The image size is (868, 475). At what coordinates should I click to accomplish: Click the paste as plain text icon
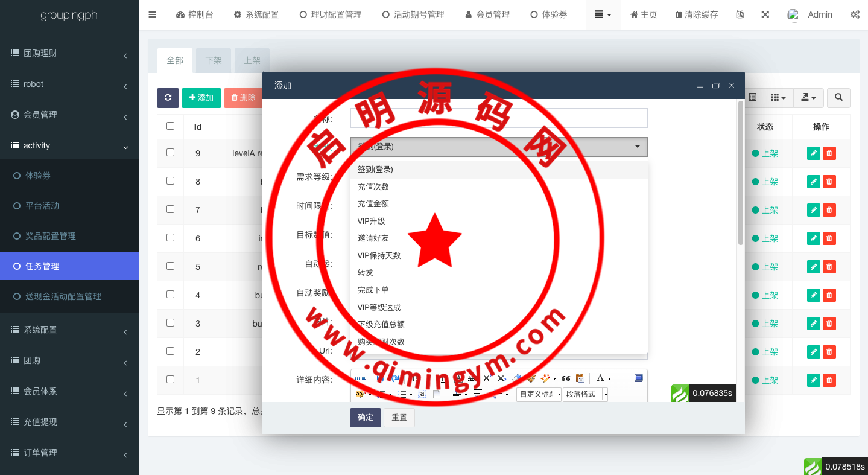point(580,378)
